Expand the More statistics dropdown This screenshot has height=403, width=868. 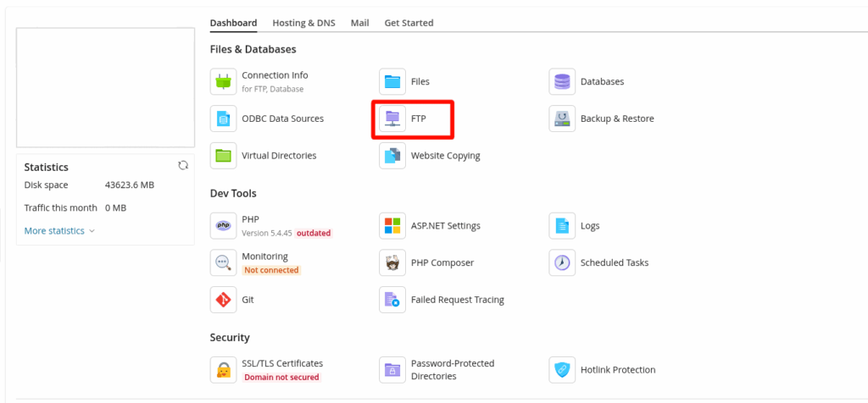pos(59,230)
